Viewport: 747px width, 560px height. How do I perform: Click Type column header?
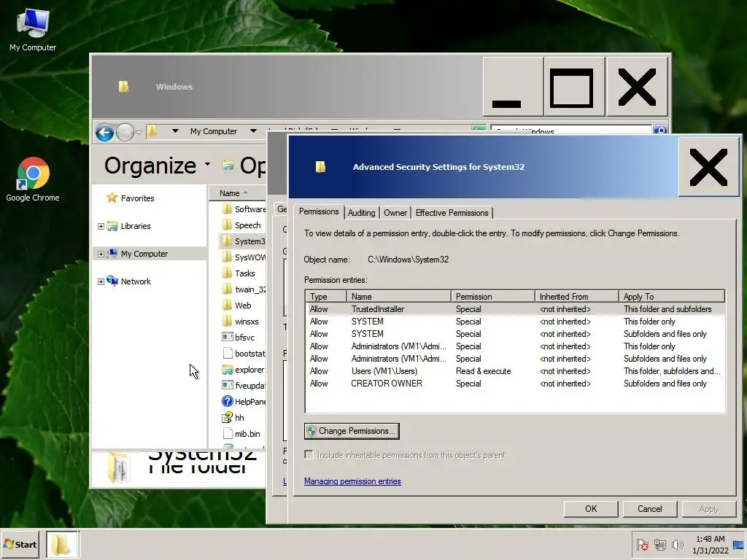click(326, 297)
